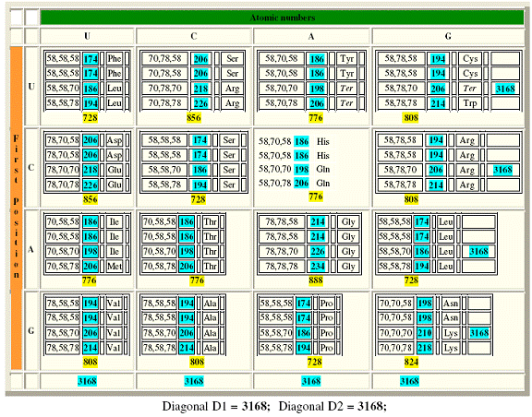Select the "U" column header
Image resolution: width=532 pixels, height=417 pixels.
click(x=87, y=36)
